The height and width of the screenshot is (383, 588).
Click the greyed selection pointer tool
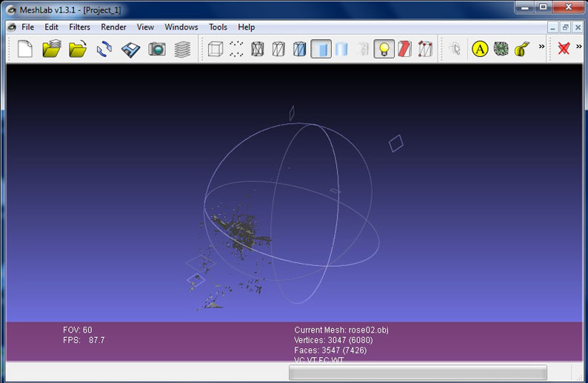[455, 49]
